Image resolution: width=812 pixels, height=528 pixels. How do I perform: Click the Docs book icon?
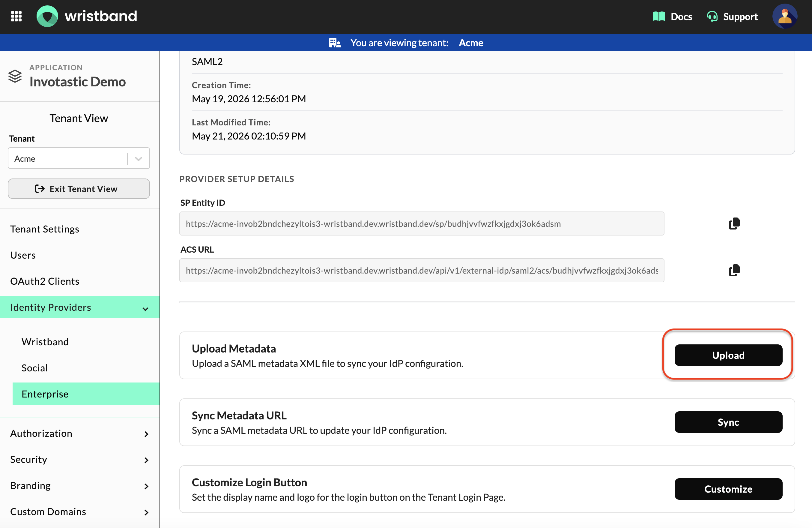tap(658, 16)
